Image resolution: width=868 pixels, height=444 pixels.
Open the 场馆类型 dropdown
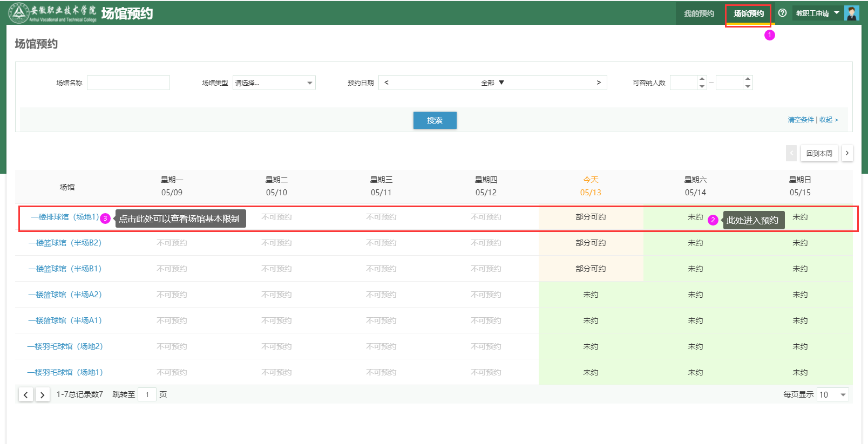(x=274, y=83)
